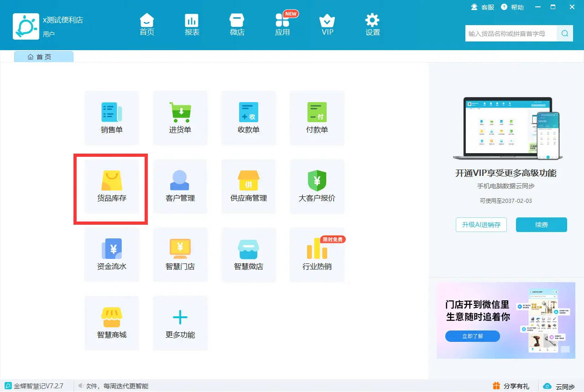Click 云同步 cloud sync in status bar

click(559, 387)
